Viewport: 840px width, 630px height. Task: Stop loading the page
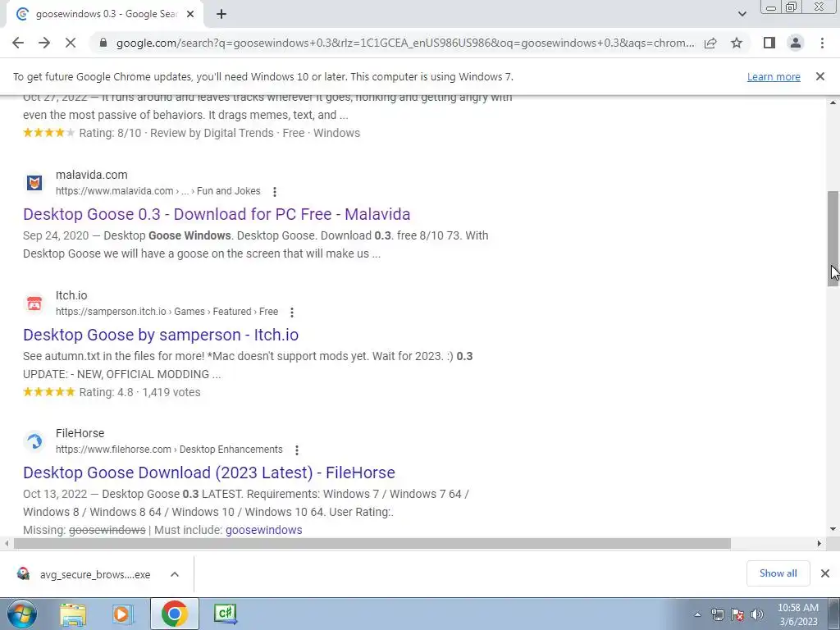coord(71,43)
